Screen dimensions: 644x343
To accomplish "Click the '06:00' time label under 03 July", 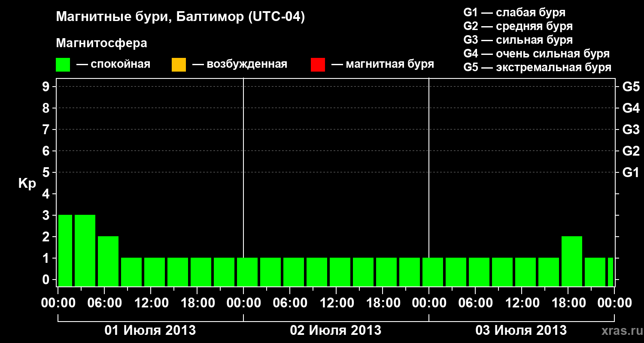I will (476, 303).
